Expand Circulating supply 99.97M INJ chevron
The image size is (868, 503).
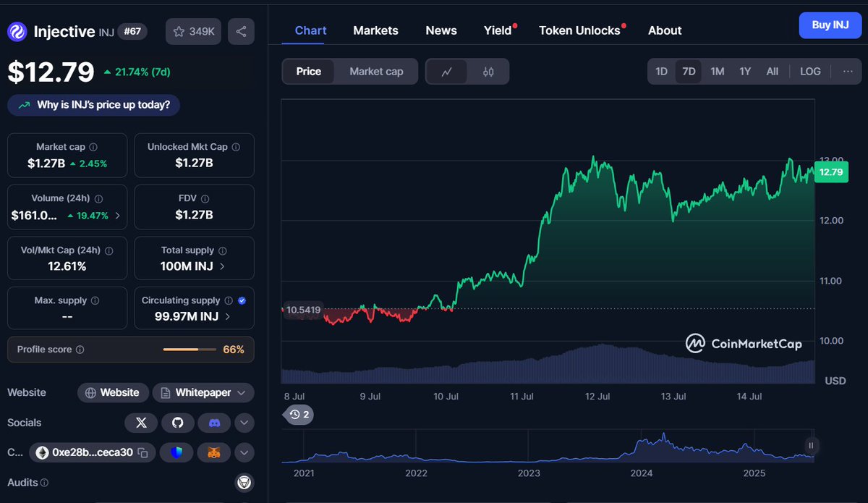[228, 316]
